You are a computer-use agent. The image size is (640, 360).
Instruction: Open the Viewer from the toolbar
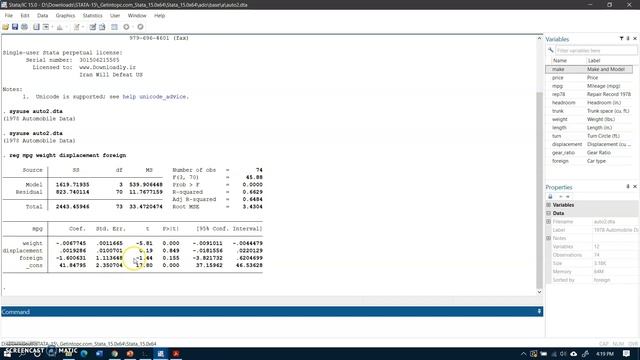(46, 27)
